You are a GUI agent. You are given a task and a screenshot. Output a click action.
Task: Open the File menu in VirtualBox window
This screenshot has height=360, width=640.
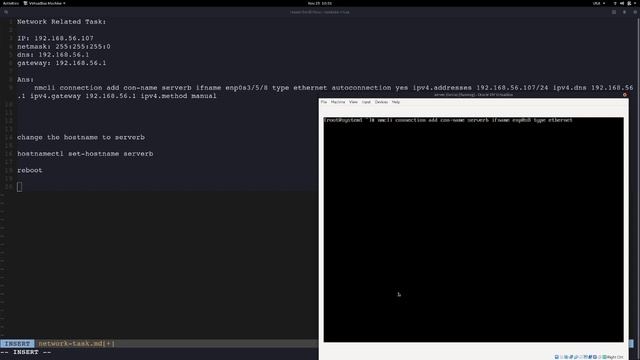pyautogui.click(x=324, y=102)
